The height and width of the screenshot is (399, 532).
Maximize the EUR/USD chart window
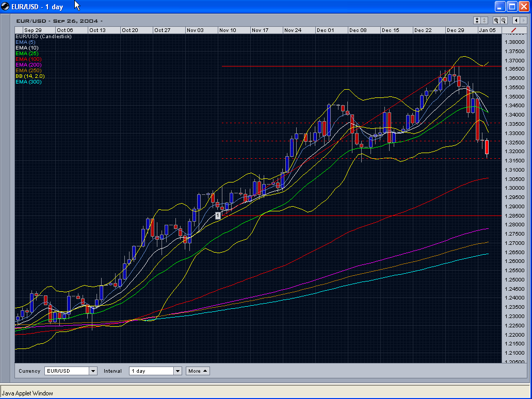pos(512,6)
